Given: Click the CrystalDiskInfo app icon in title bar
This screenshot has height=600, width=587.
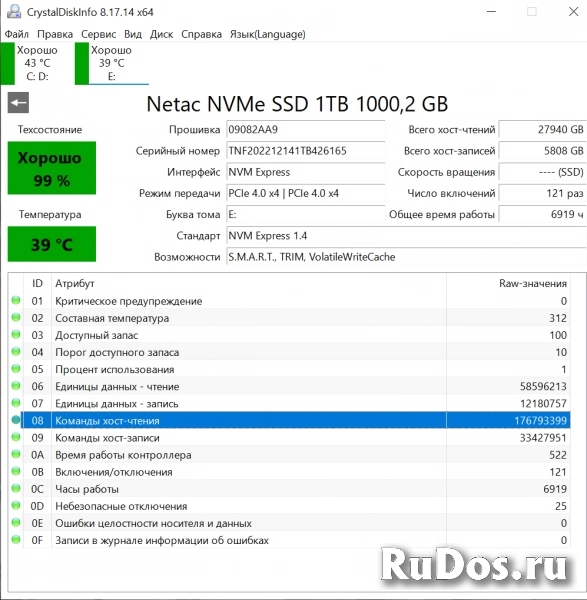Looking at the screenshot, I should pyautogui.click(x=14, y=11).
